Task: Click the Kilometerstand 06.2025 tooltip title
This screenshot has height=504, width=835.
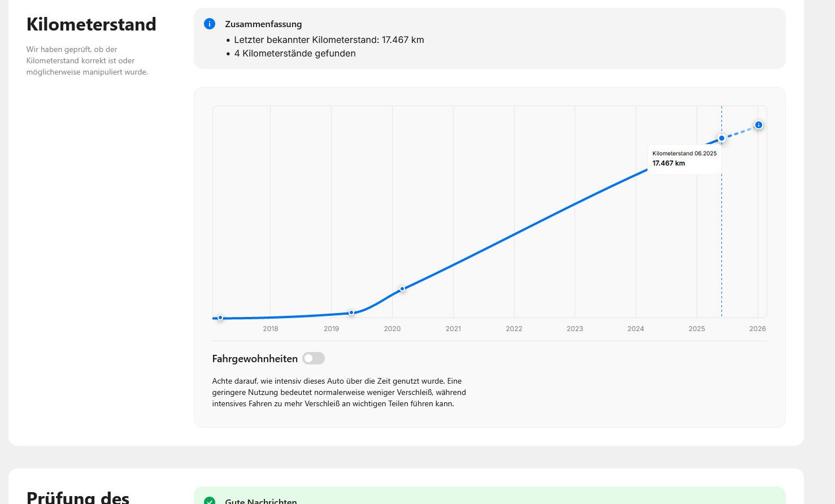Action: [684, 153]
